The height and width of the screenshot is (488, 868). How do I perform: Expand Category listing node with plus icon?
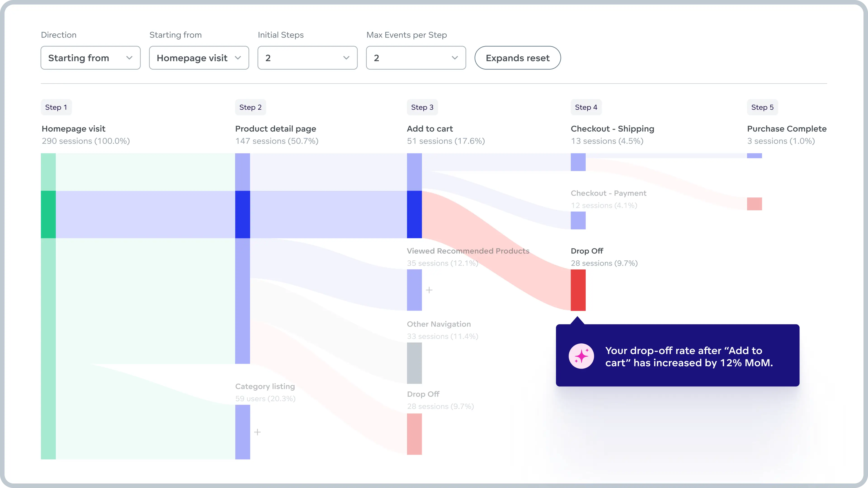[x=257, y=432]
